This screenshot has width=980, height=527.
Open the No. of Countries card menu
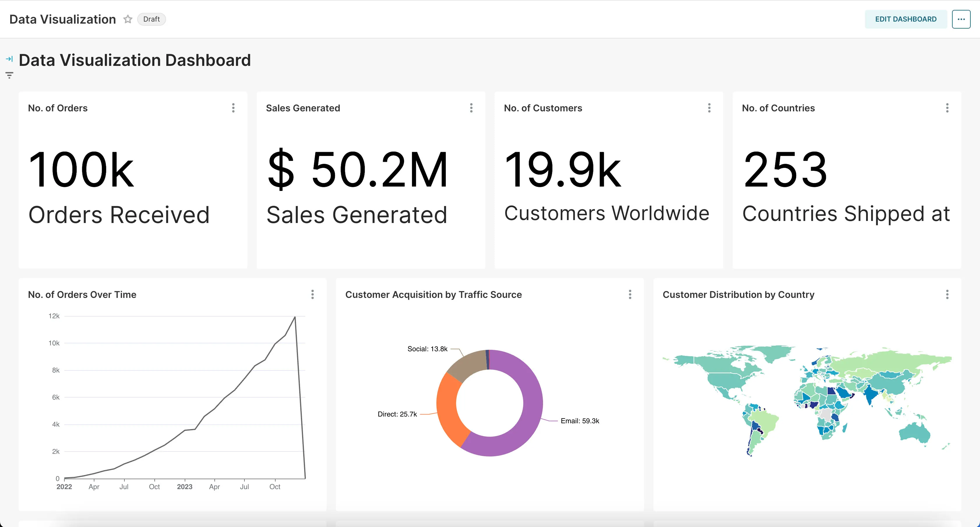click(947, 108)
